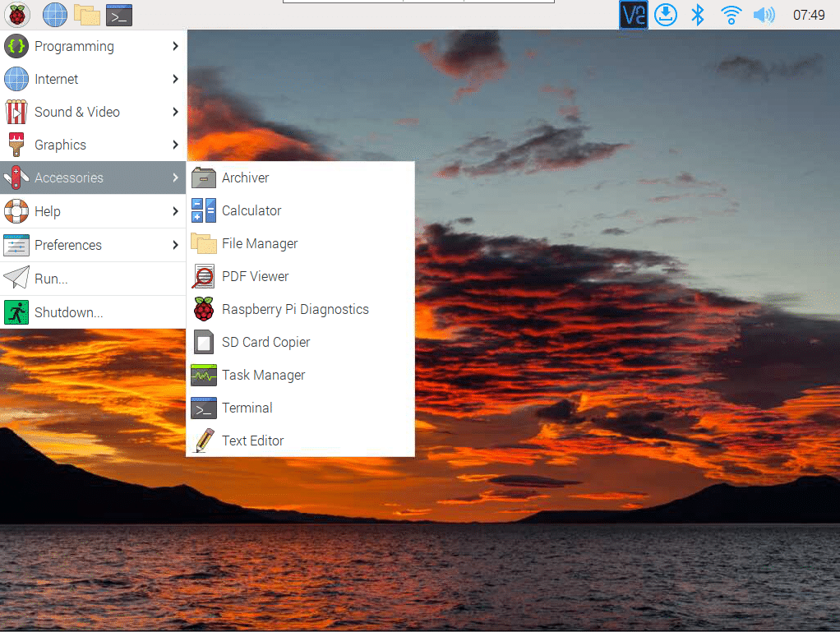Click the clock showing 07:49
Screen dimensions: 840x632
click(809, 15)
